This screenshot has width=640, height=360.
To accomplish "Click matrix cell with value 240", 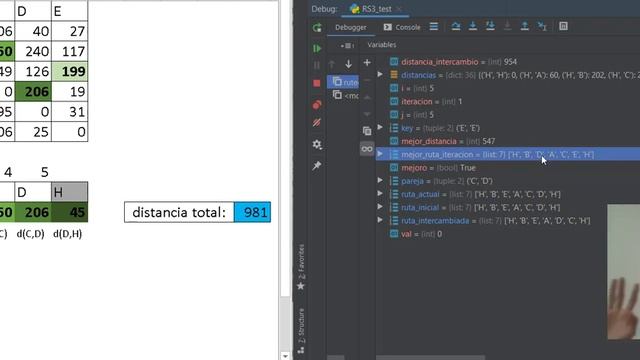I will pyautogui.click(x=33, y=51).
